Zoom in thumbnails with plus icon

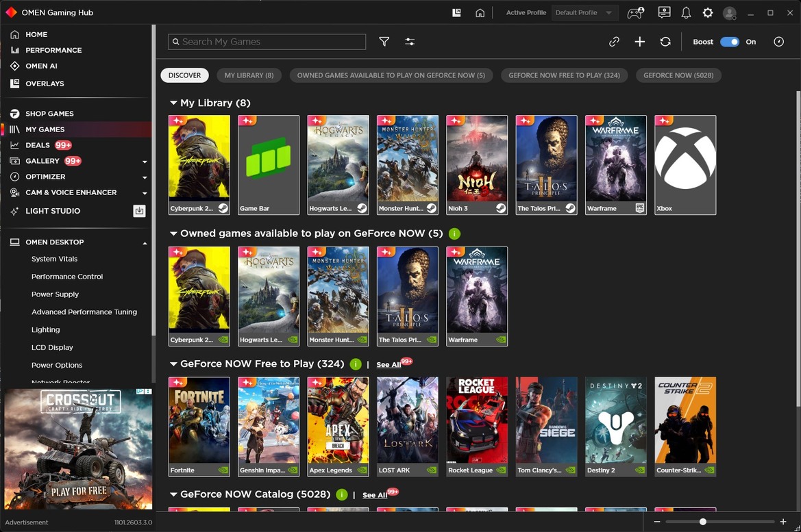click(783, 522)
